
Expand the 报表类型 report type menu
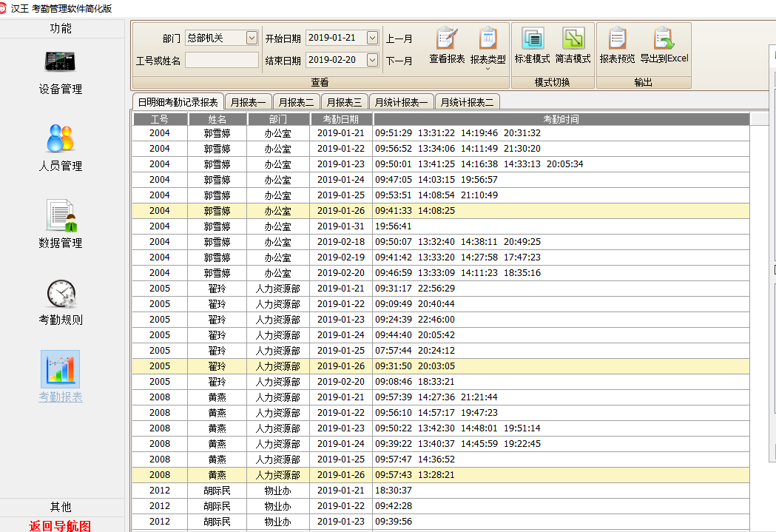click(x=487, y=49)
